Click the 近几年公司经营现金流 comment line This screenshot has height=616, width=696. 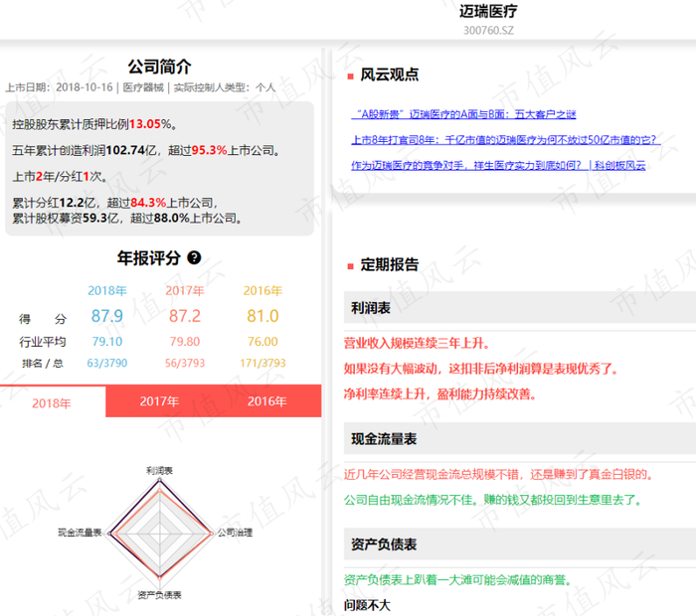coord(499,474)
